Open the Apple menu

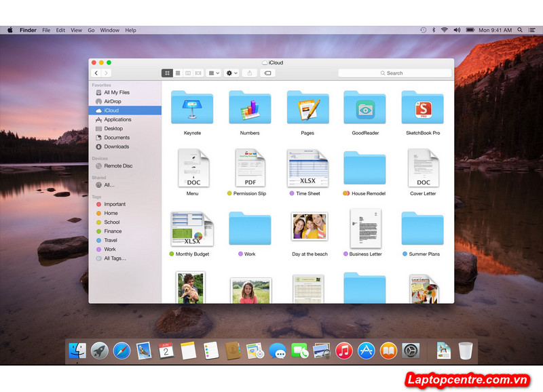pyautogui.click(x=10, y=30)
